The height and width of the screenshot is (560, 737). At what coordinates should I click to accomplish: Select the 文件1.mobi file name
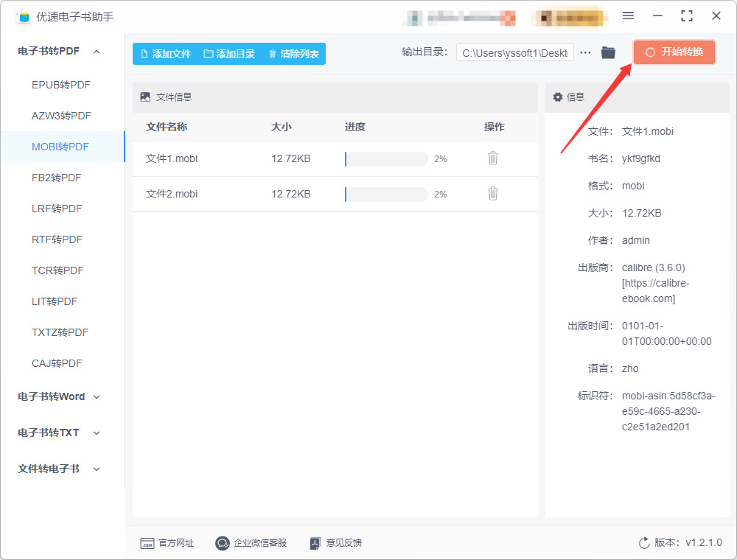(172, 159)
